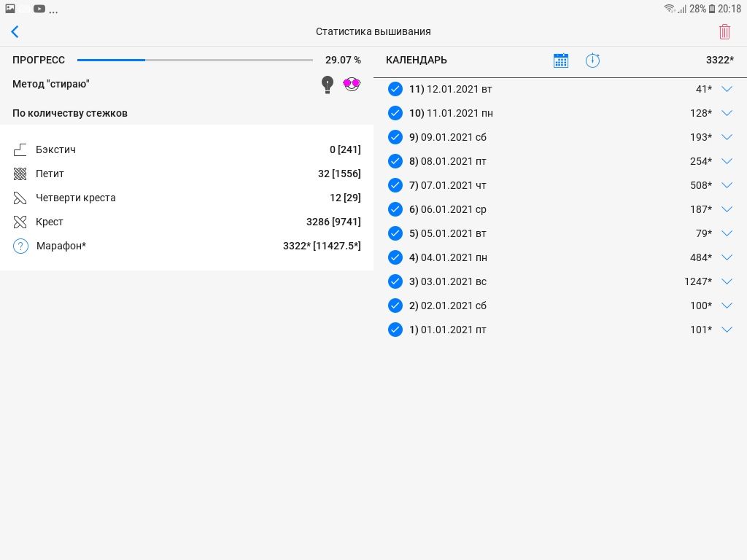This screenshot has width=747, height=560.
Task: Tap the Backstitch icon
Action: (x=20, y=149)
